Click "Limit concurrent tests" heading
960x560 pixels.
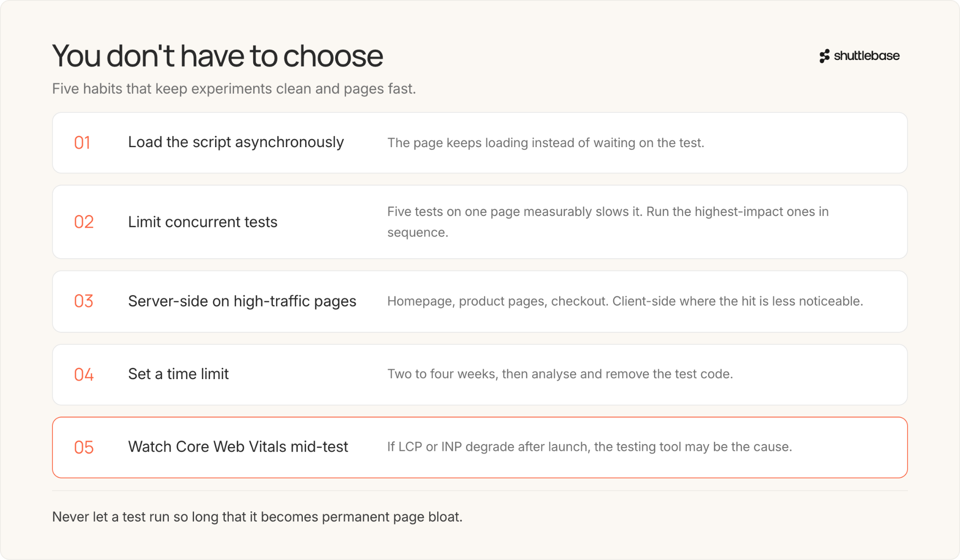tap(202, 222)
